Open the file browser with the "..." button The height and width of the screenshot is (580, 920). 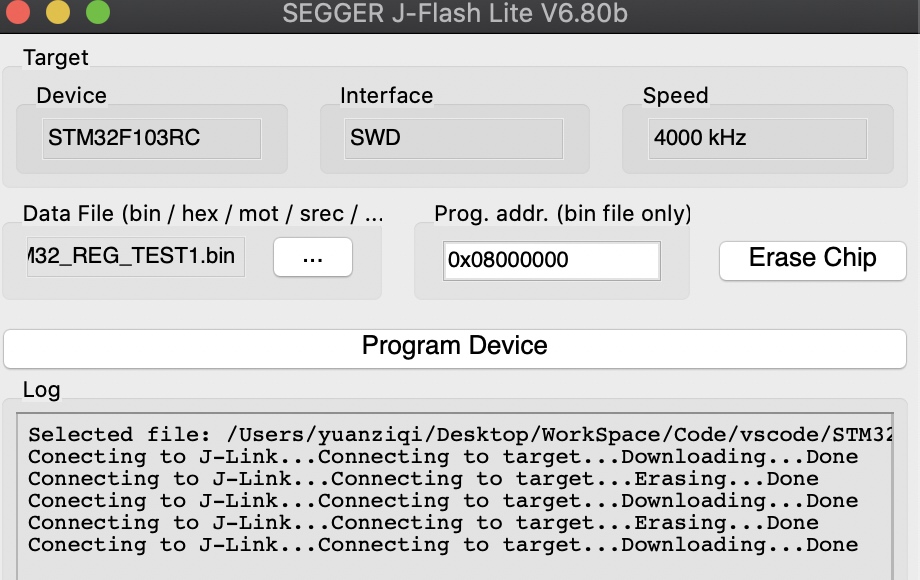pos(312,257)
